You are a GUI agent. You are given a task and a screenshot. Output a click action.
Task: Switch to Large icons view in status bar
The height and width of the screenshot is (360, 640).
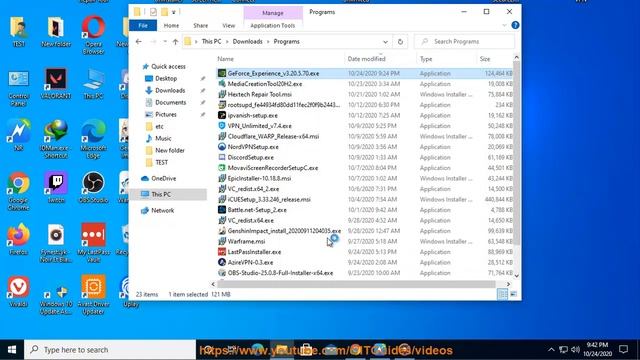point(513,294)
